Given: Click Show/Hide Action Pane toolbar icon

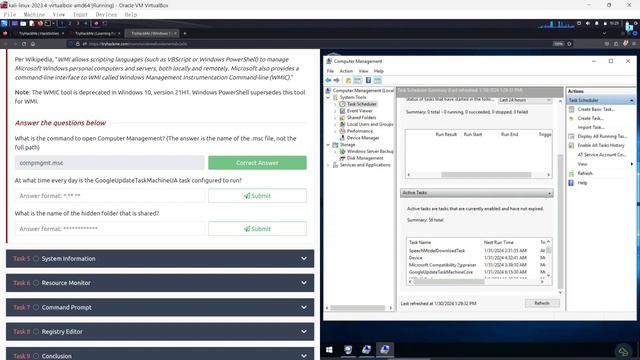Looking at the screenshot, I should point(378,80).
